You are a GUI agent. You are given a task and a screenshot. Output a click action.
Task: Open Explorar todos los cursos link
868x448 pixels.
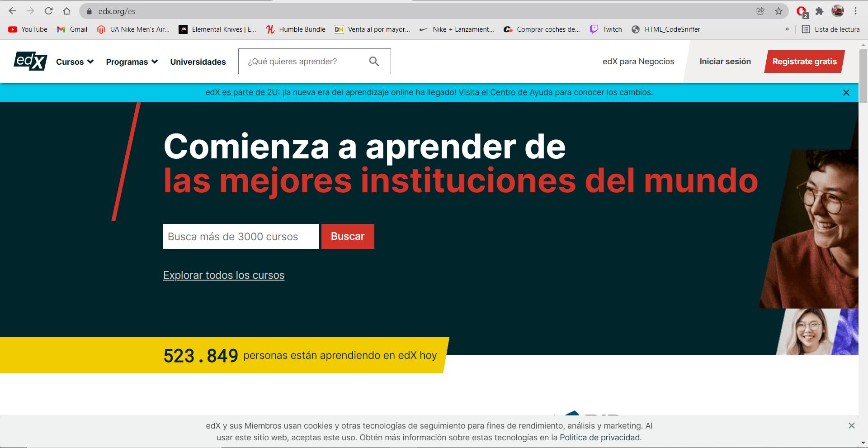(x=224, y=275)
